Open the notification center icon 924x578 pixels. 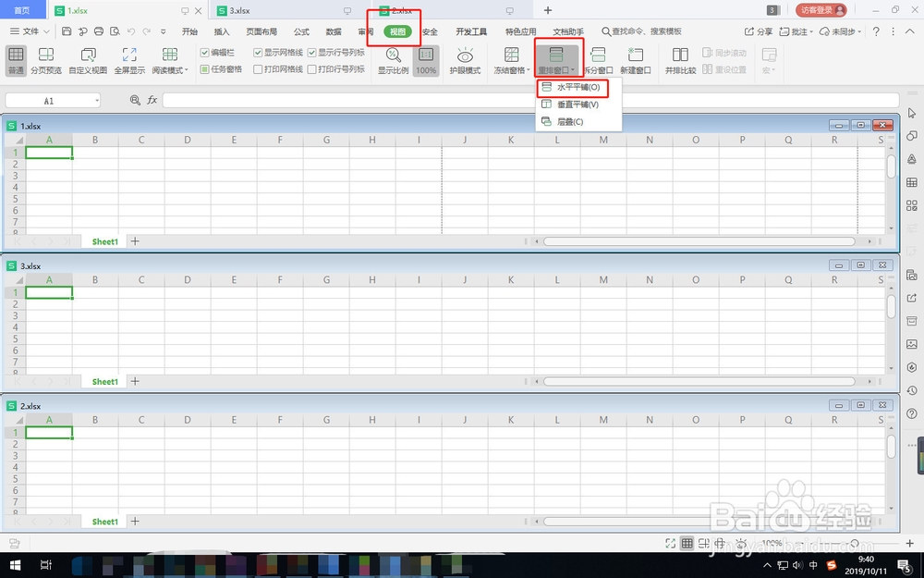tap(906, 566)
